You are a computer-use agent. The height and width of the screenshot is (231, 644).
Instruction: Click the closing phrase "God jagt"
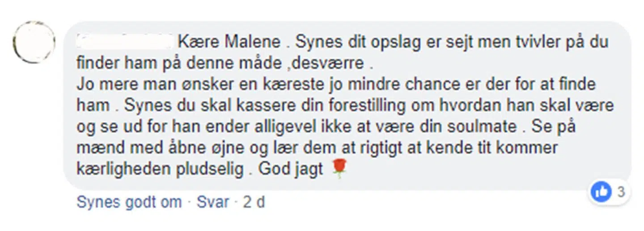(291, 170)
